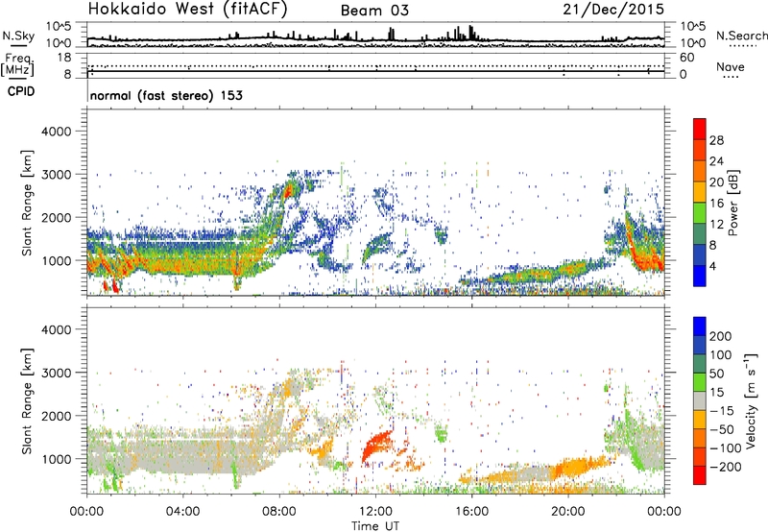Click the "-200" velocity colorbar tick
The width and height of the screenshot is (768, 532).
pyautogui.click(x=725, y=467)
